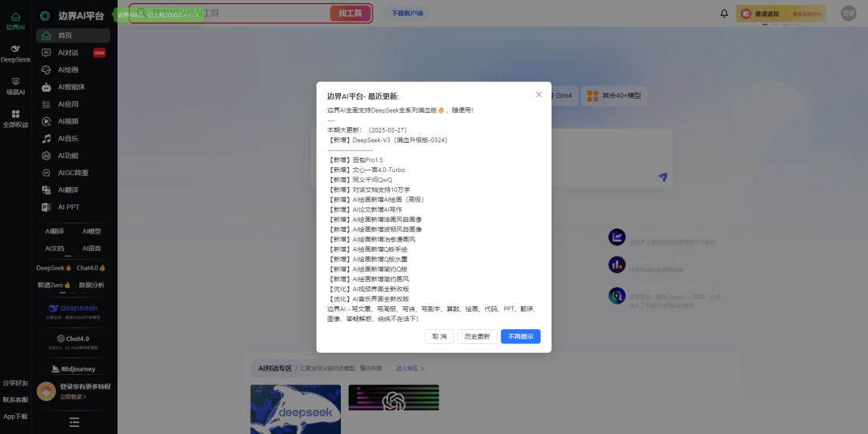Click the bar chart feature icon

click(617, 264)
